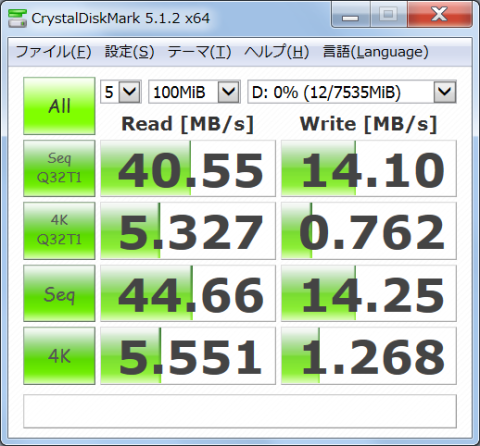This screenshot has height=446, width=480.
Task: Open the テーマ(T) menu
Action: pos(199,52)
